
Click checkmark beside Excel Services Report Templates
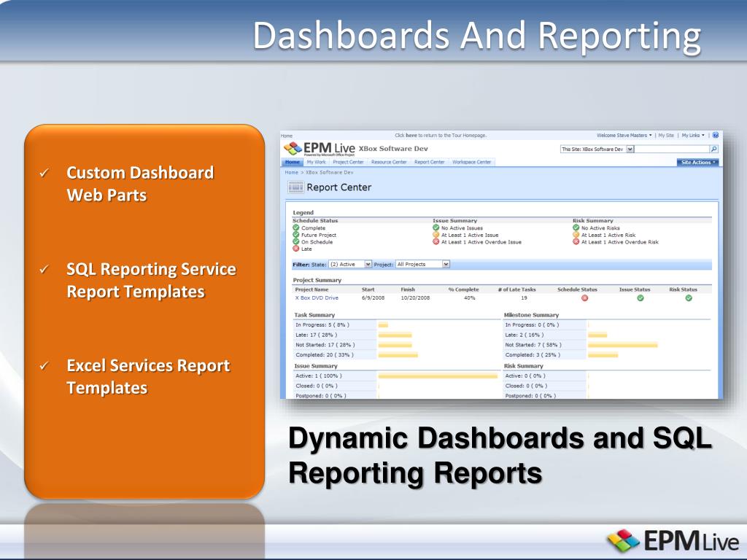pyautogui.click(x=44, y=366)
